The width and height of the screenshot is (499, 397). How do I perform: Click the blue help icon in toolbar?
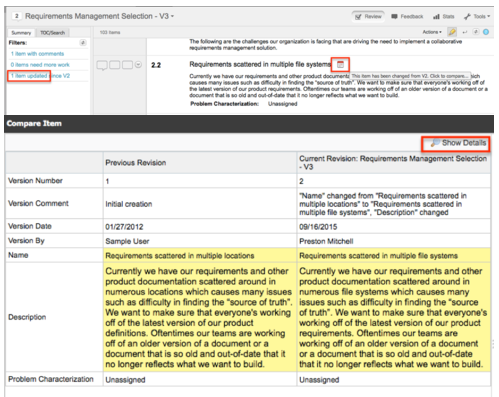486,32
